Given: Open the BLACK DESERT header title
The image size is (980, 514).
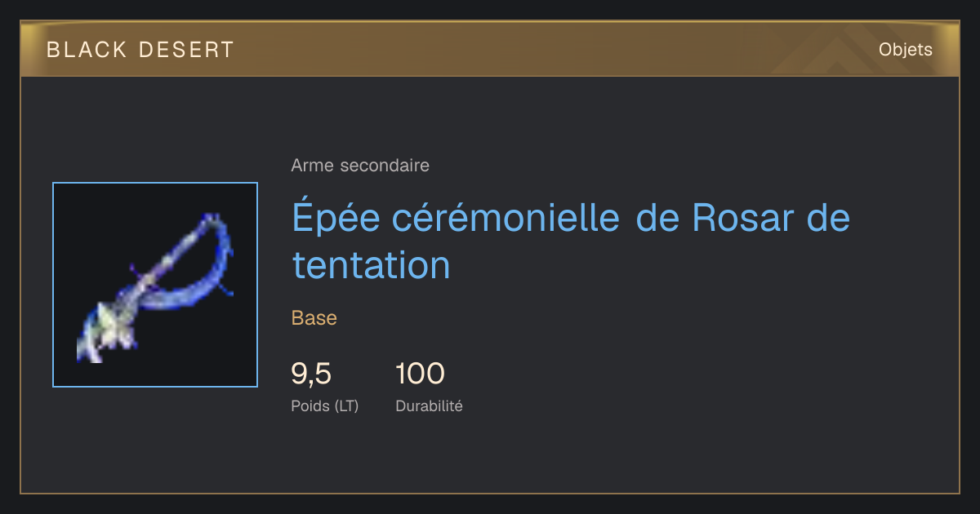Looking at the screenshot, I should pyautogui.click(x=140, y=50).
